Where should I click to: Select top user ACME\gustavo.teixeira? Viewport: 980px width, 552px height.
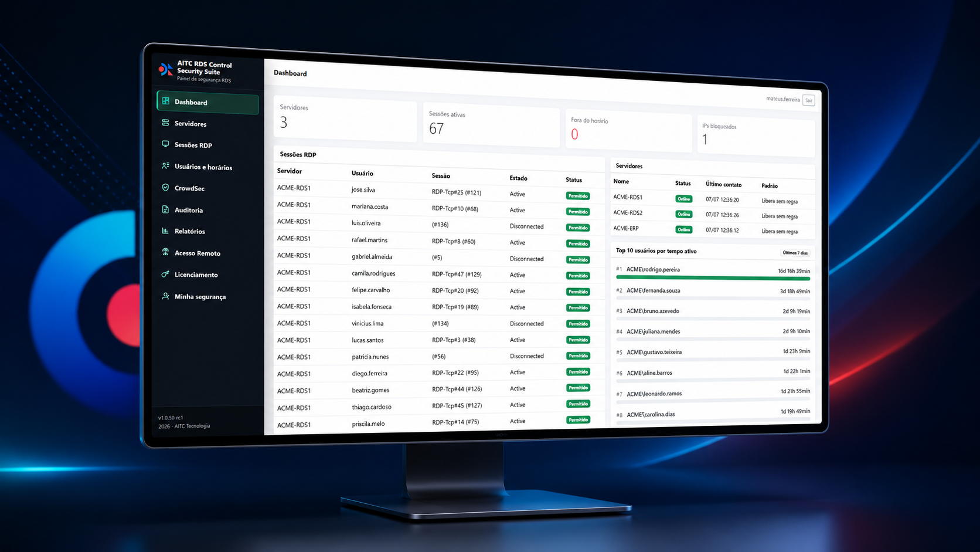pos(654,352)
